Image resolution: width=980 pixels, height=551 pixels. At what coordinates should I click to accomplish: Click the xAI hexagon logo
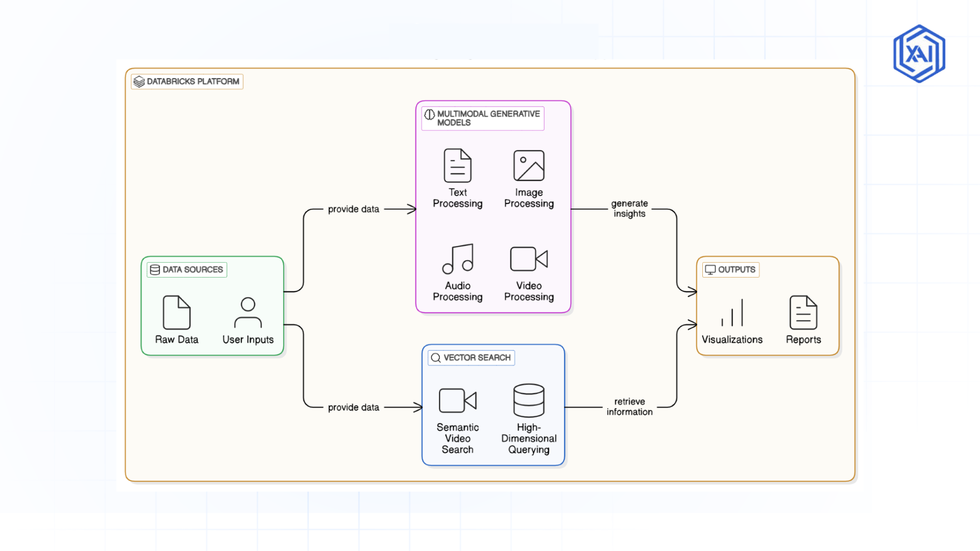918,53
